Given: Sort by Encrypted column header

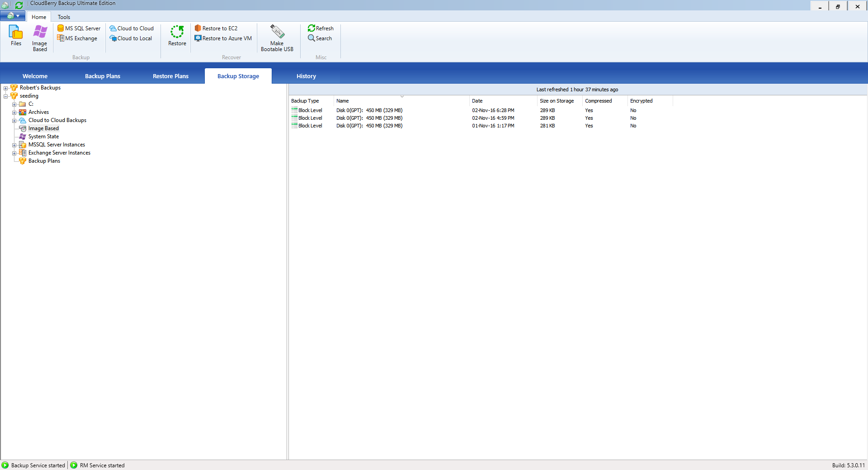Looking at the screenshot, I should point(650,101).
